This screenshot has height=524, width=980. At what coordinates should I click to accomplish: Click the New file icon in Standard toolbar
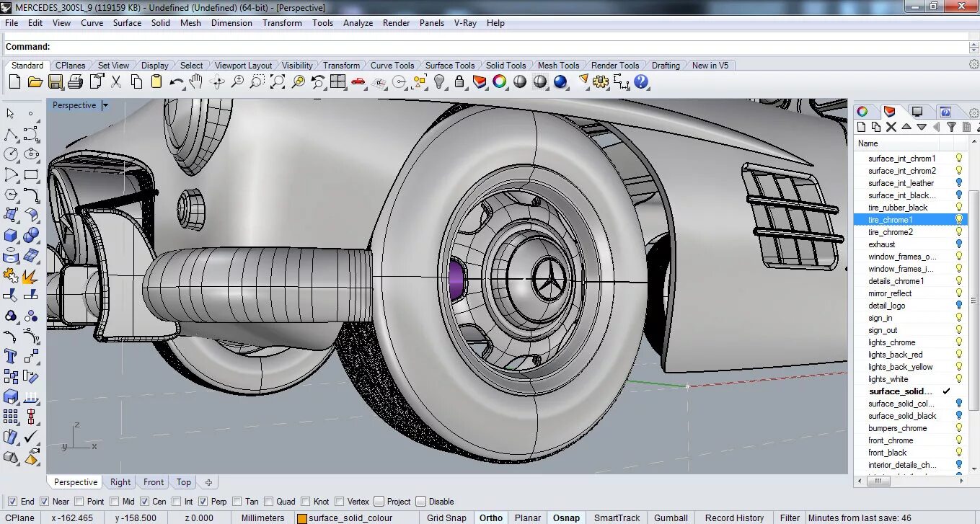click(x=14, y=82)
